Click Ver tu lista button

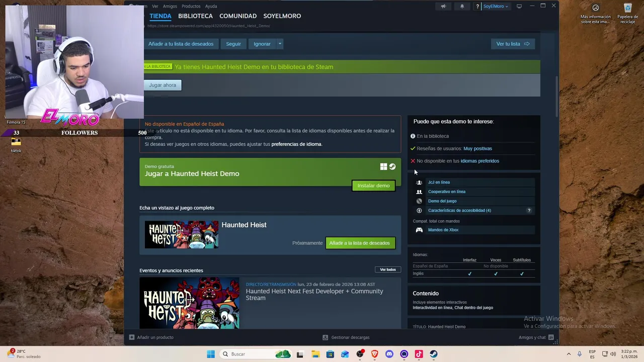point(513,44)
